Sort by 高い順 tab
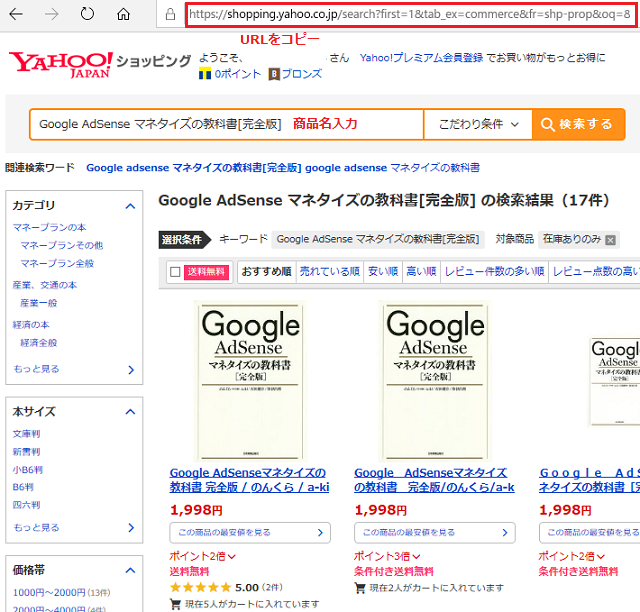The height and width of the screenshot is (612, 640). click(421, 272)
